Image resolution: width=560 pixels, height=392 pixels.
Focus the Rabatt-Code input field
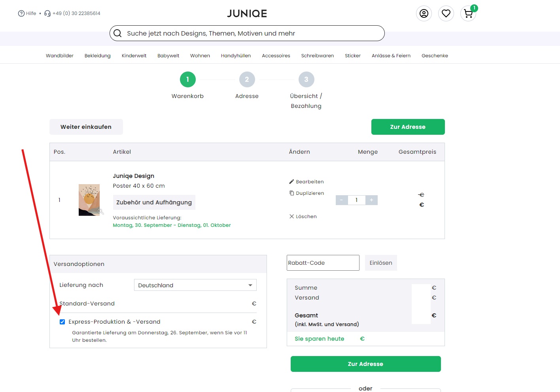coord(323,263)
